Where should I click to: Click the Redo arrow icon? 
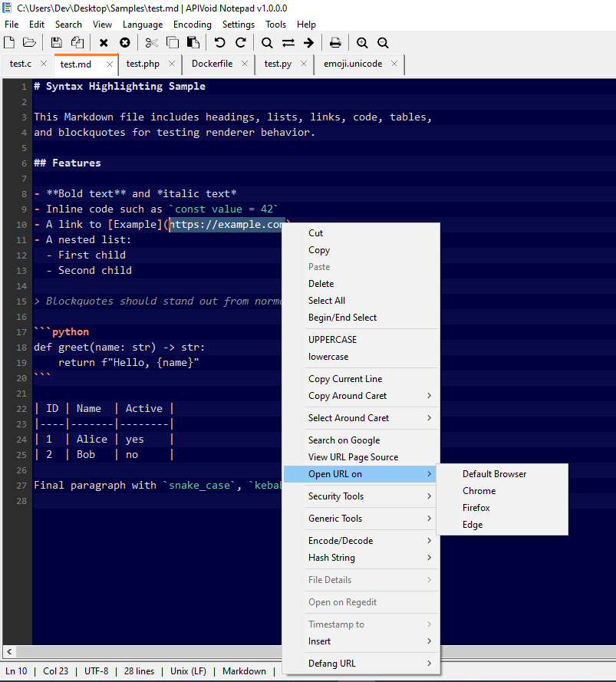point(241,43)
